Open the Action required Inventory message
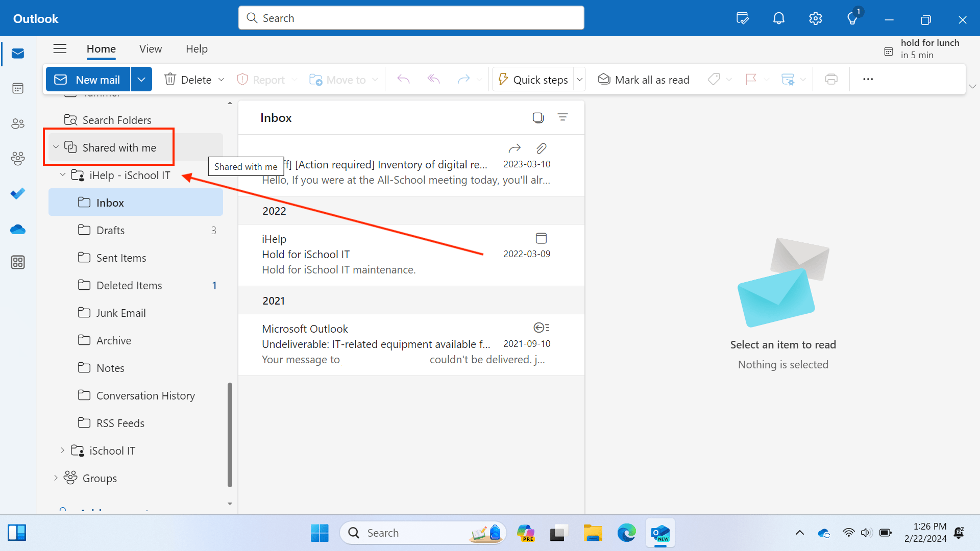The image size is (980, 551). [411, 165]
